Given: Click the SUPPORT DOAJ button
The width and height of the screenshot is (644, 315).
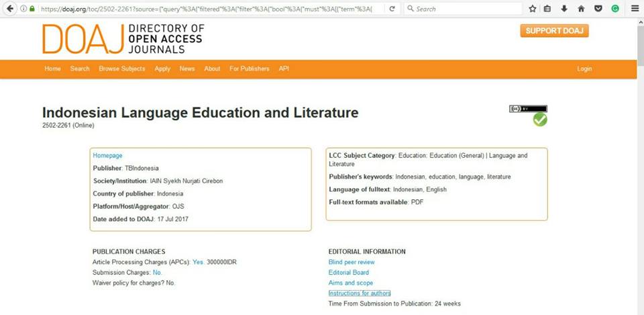Looking at the screenshot, I should 555,31.
